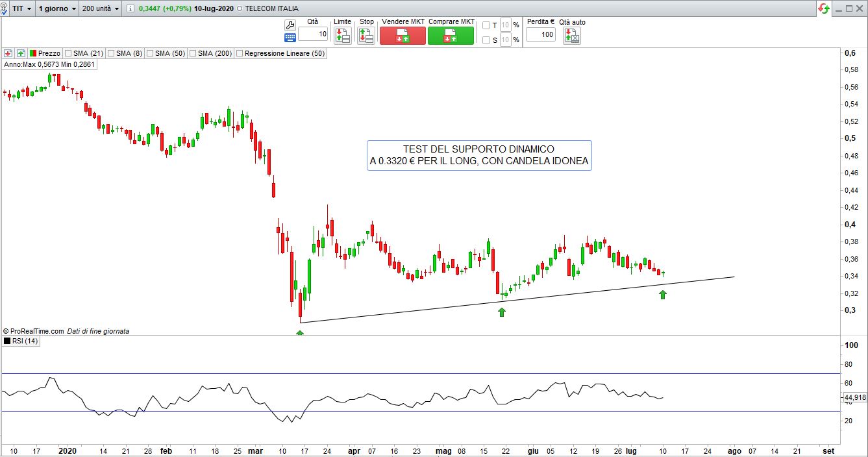Click the green up-arrow indicator icon
868x457 pixels.
tap(21, 53)
